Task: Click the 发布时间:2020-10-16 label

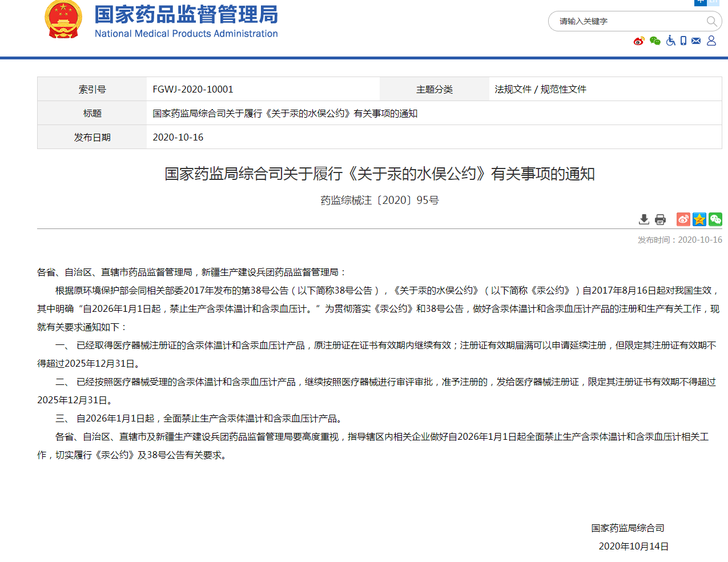Action: (x=680, y=240)
